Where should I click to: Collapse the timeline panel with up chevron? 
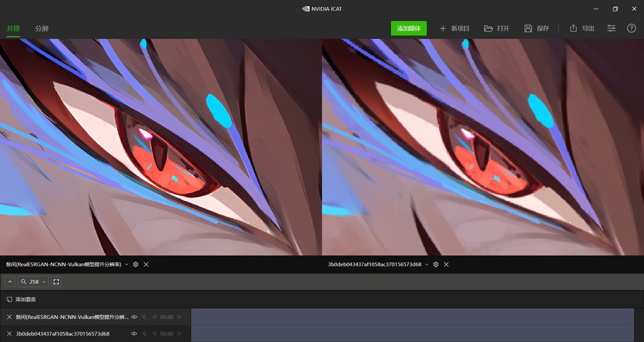click(x=10, y=281)
